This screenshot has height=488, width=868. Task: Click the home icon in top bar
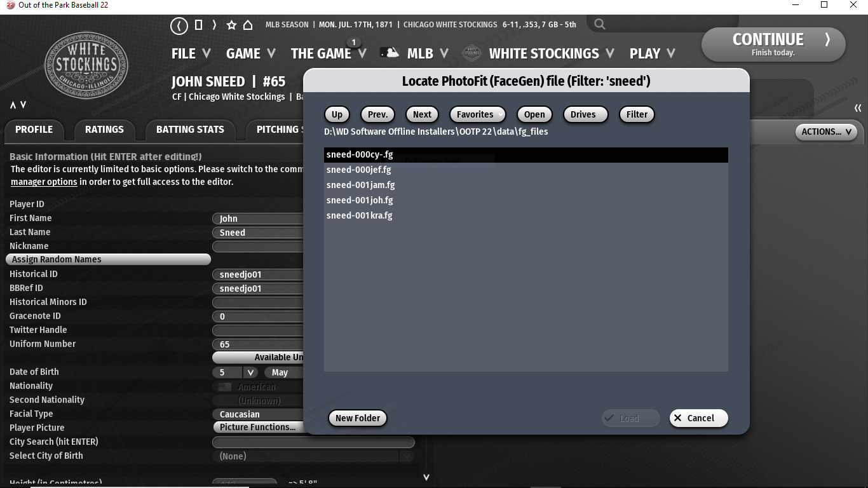pos(248,25)
